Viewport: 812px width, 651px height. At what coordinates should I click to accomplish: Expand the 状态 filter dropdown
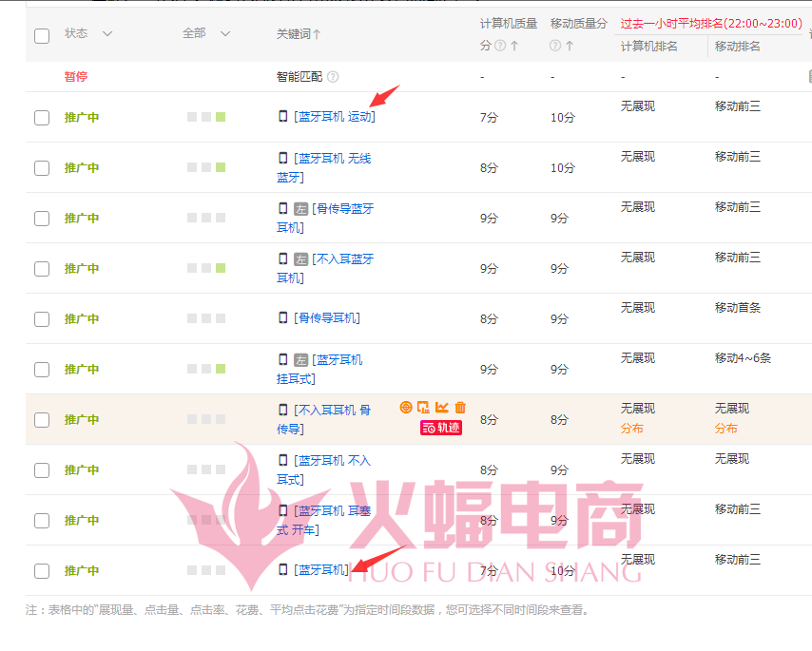[x=106, y=34]
